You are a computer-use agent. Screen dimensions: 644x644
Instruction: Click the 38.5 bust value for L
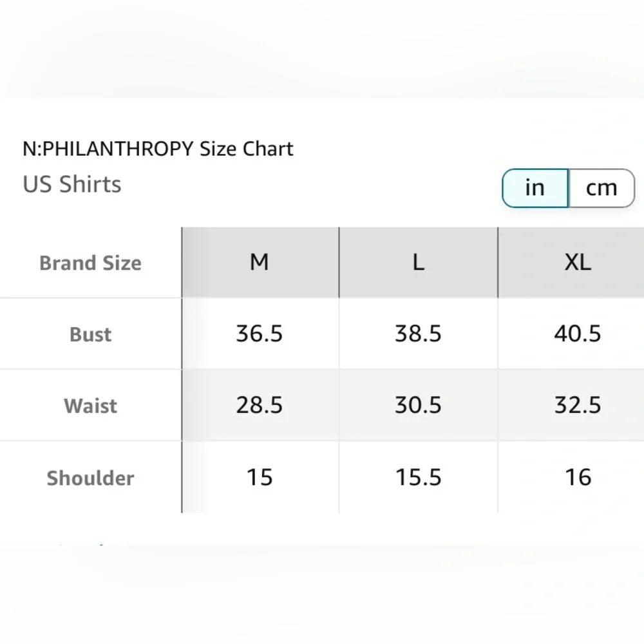pyautogui.click(x=418, y=334)
